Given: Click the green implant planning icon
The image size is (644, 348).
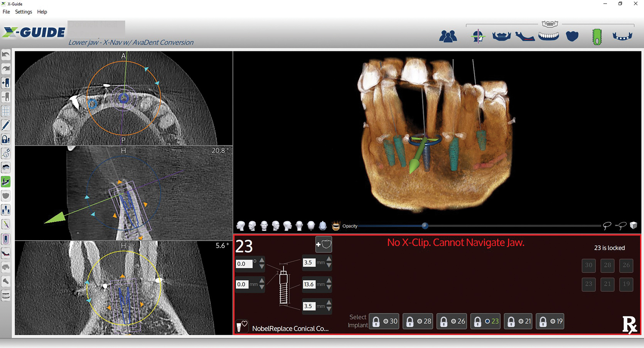Looking at the screenshot, I should (597, 37).
